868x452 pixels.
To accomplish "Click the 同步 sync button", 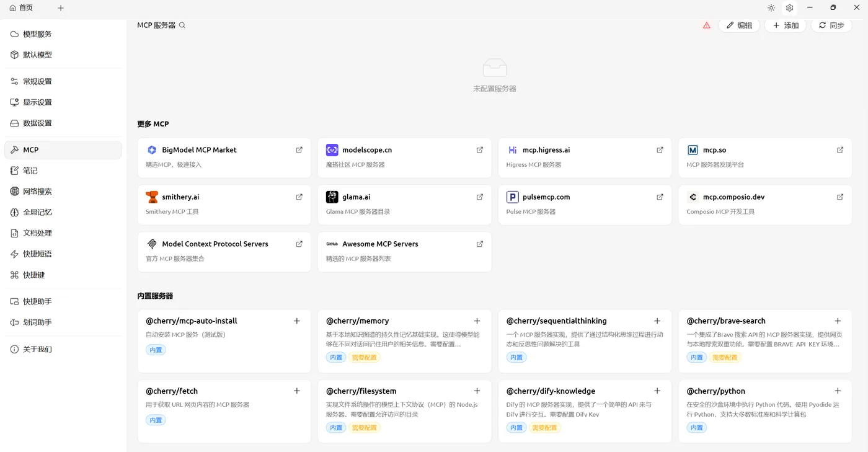I will [831, 25].
